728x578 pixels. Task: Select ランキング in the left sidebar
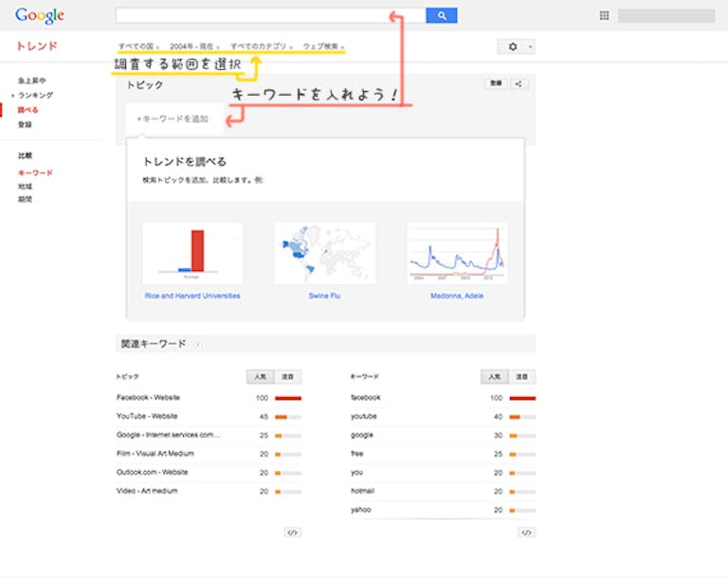click(x=38, y=96)
